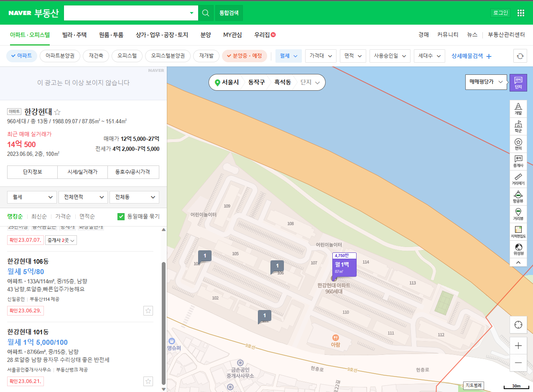Toggle the 오피스텔분양권 filter chip
Image resolution: width=533 pixels, height=392 pixels.
click(168, 56)
